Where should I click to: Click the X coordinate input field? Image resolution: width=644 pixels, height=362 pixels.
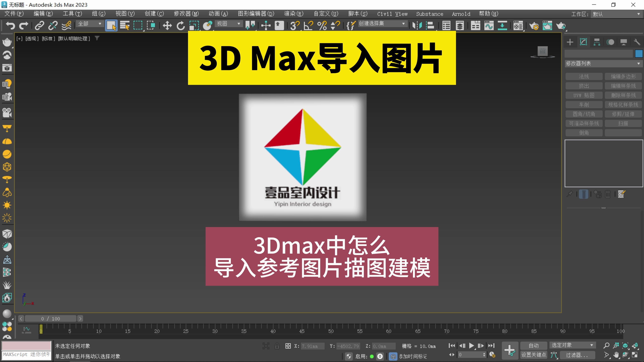coord(313,346)
